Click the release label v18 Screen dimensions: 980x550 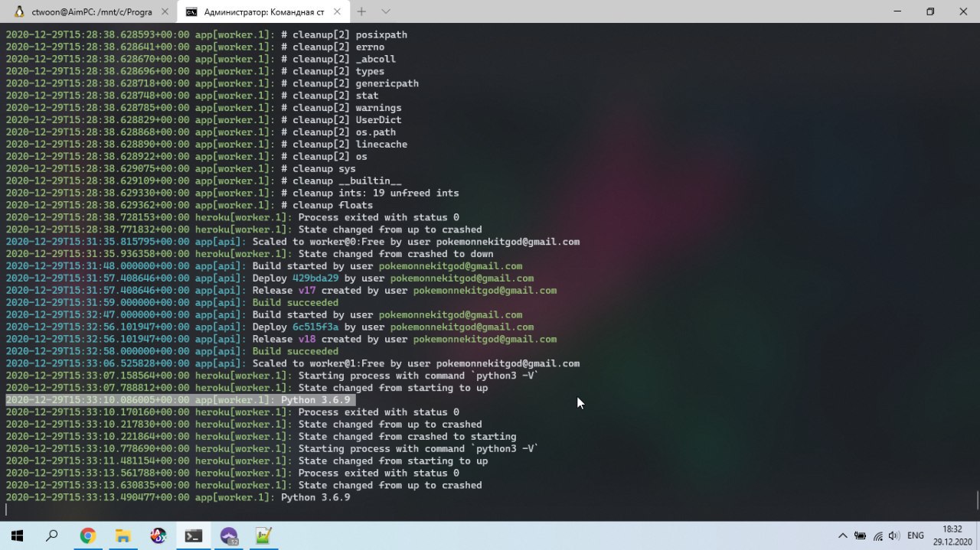[307, 339]
